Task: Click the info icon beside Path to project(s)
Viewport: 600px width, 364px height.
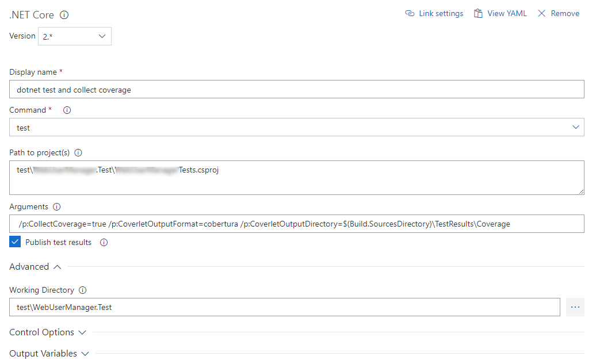Action: click(78, 152)
